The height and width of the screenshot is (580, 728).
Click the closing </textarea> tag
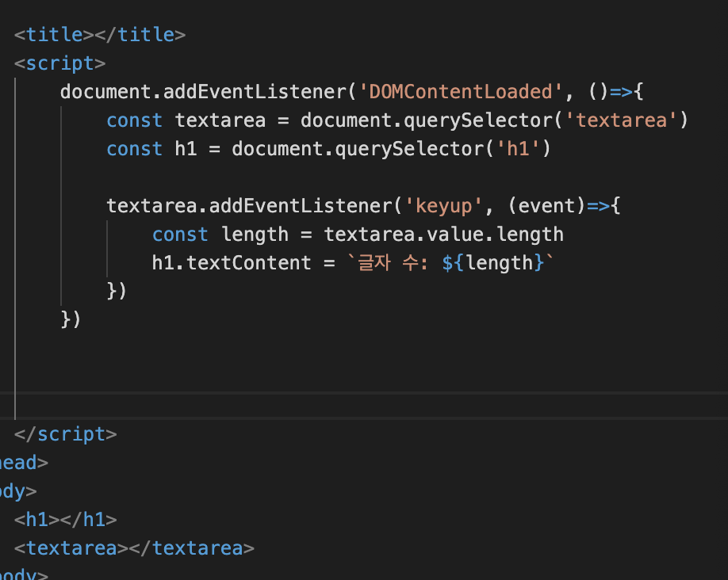[191, 548]
